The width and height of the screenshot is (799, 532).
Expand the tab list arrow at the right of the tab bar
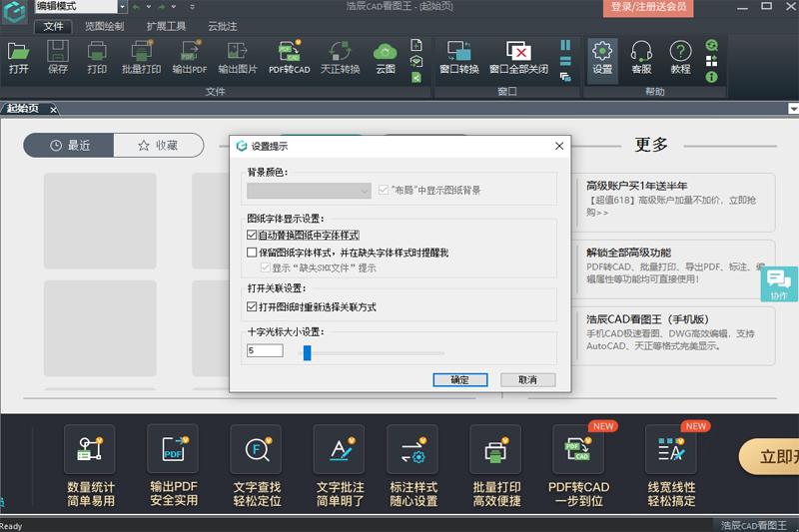pos(793,109)
